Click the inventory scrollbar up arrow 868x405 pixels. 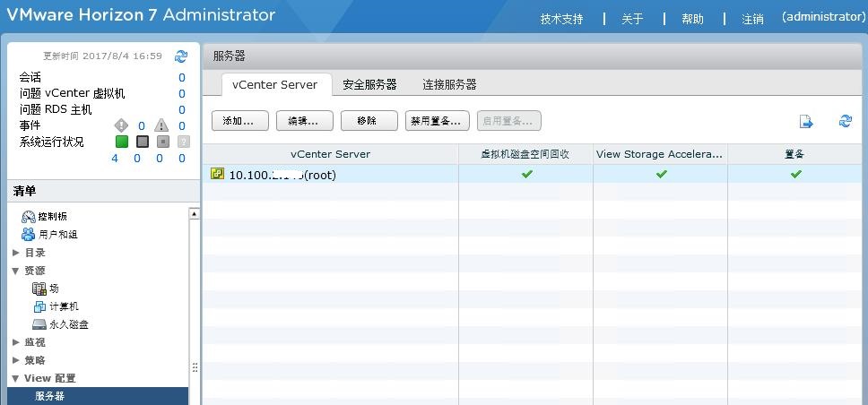point(194,213)
